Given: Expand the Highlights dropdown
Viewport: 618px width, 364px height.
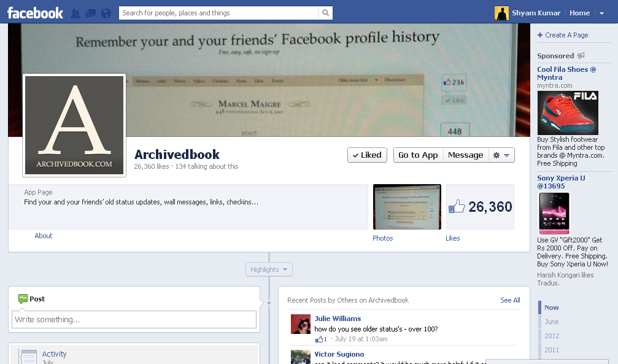Looking at the screenshot, I should (x=268, y=269).
